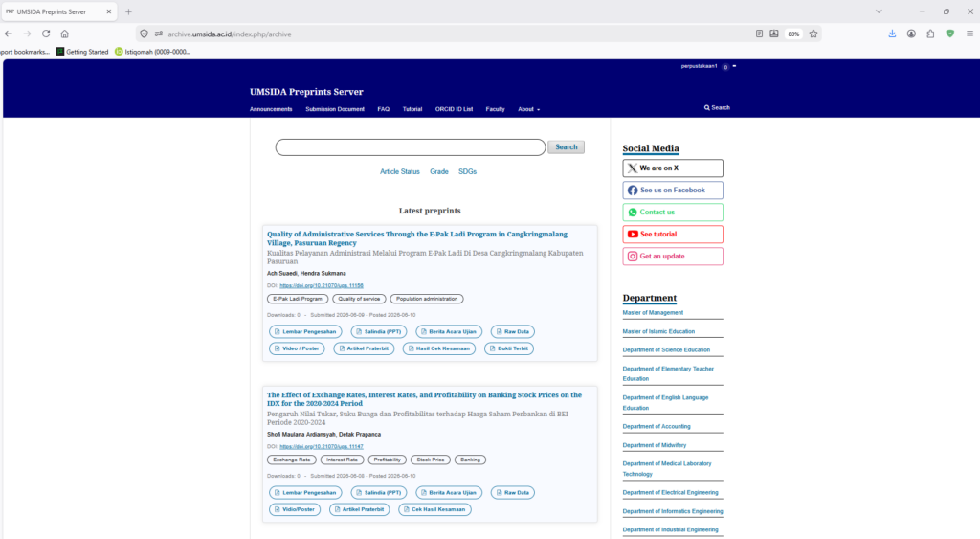Open the Exchange Rates article title
980x539 pixels.
424,399
